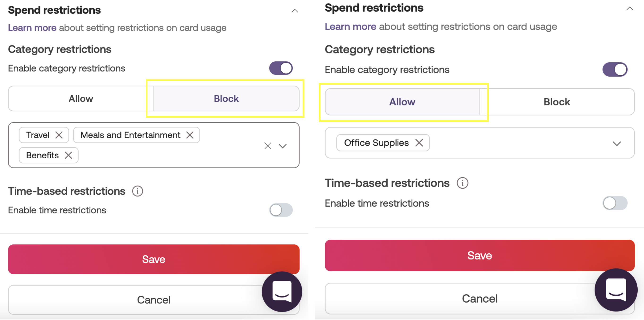Viewport: 644px width, 320px height.
Task: Remove the Travel category tag
Action: pos(59,135)
